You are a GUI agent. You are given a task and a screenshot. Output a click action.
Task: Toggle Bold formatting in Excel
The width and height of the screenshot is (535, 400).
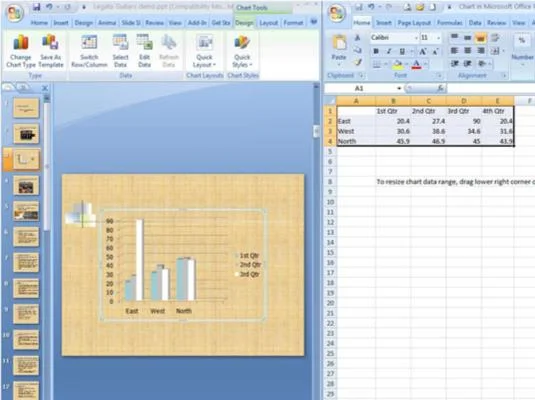coord(376,51)
